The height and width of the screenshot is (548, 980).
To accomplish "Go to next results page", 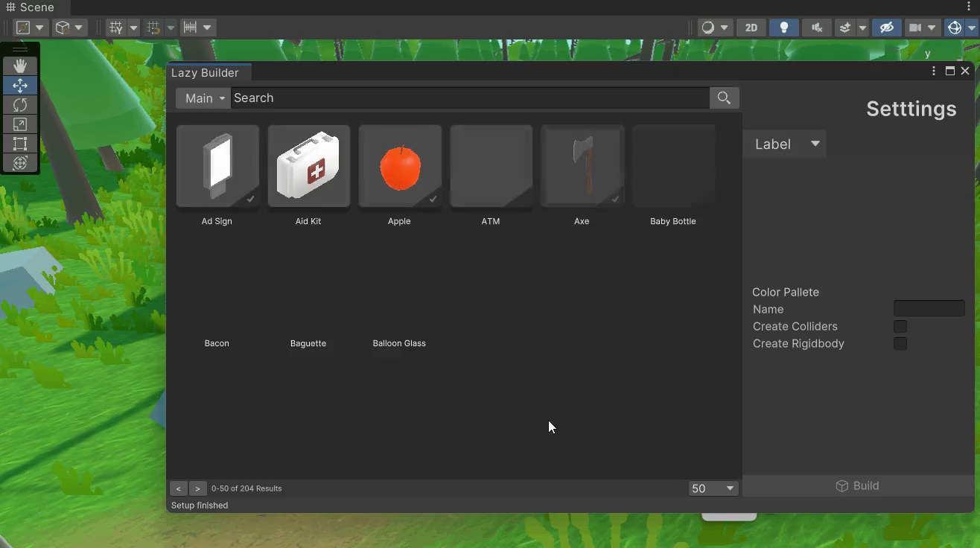I will pos(197,488).
